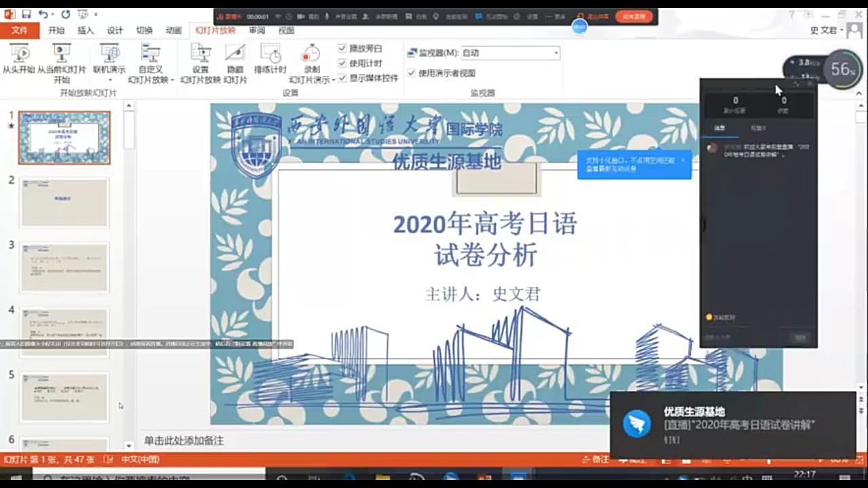Open the quick access toolbar customize arrow
868x488 pixels.
[96, 14]
